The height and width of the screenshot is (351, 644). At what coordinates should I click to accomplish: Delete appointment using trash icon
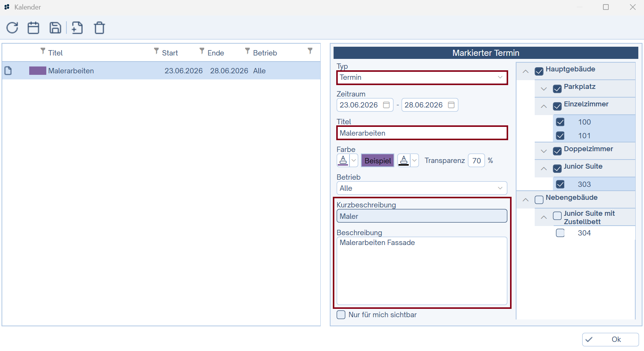pyautogui.click(x=99, y=28)
